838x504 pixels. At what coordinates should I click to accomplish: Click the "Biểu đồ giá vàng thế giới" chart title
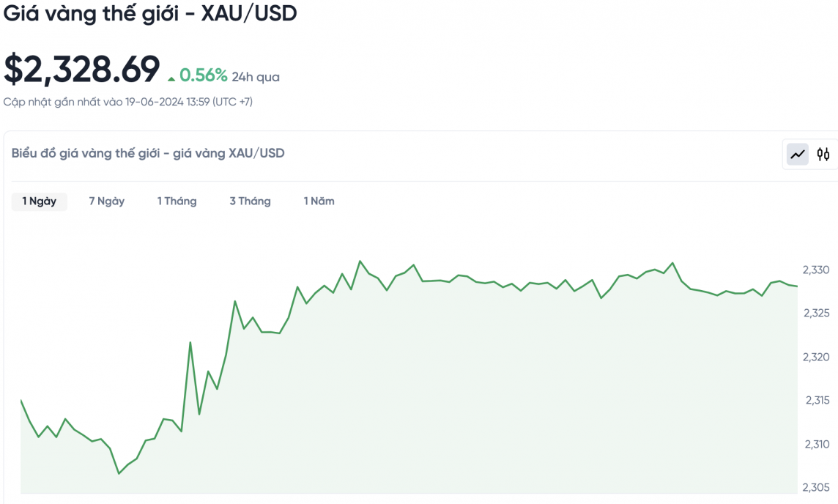coord(148,153)
